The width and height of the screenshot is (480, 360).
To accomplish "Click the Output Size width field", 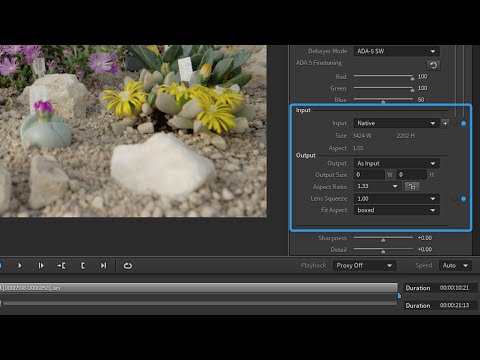I will coord(370,175).
